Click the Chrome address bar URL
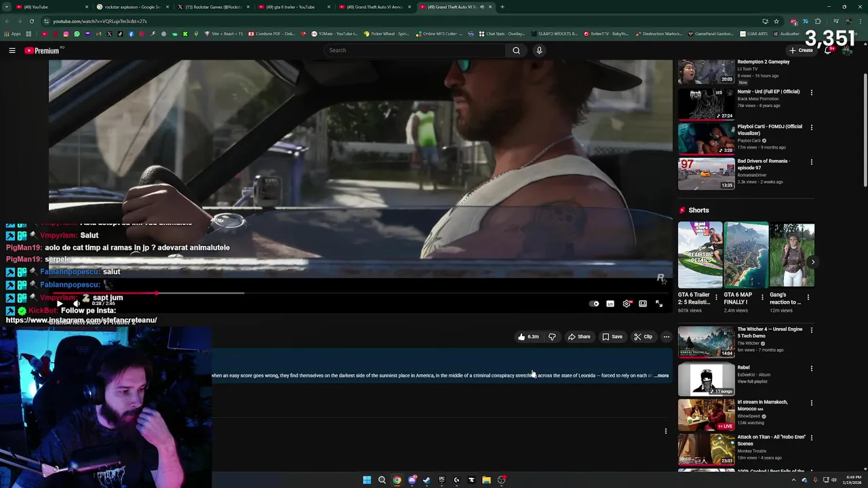868x488 pixels. pyautogui.click(x=100, y=21)
